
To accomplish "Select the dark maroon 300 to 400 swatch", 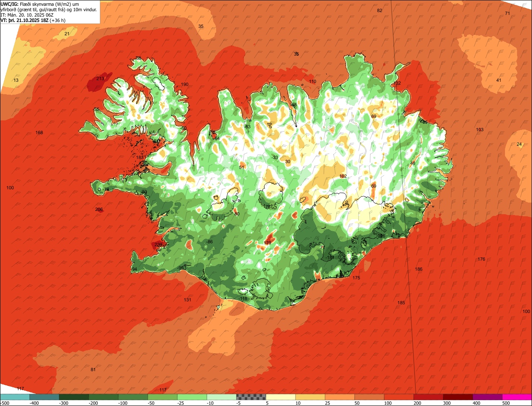I will point(457,397).
